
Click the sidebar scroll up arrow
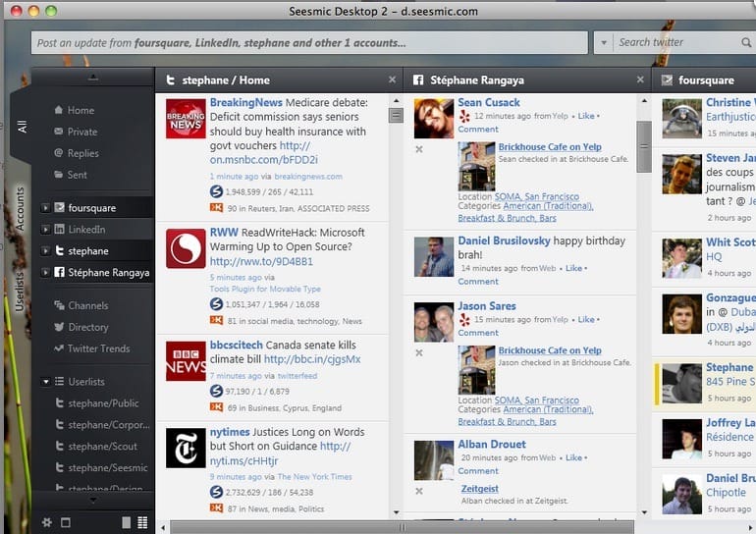point(92,78)
